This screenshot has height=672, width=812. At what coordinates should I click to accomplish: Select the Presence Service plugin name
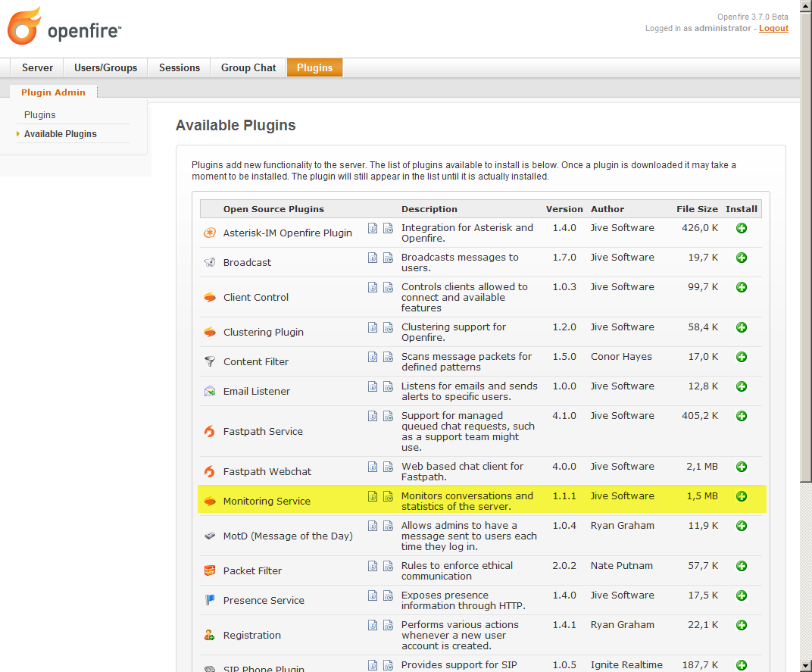(264, 601)
